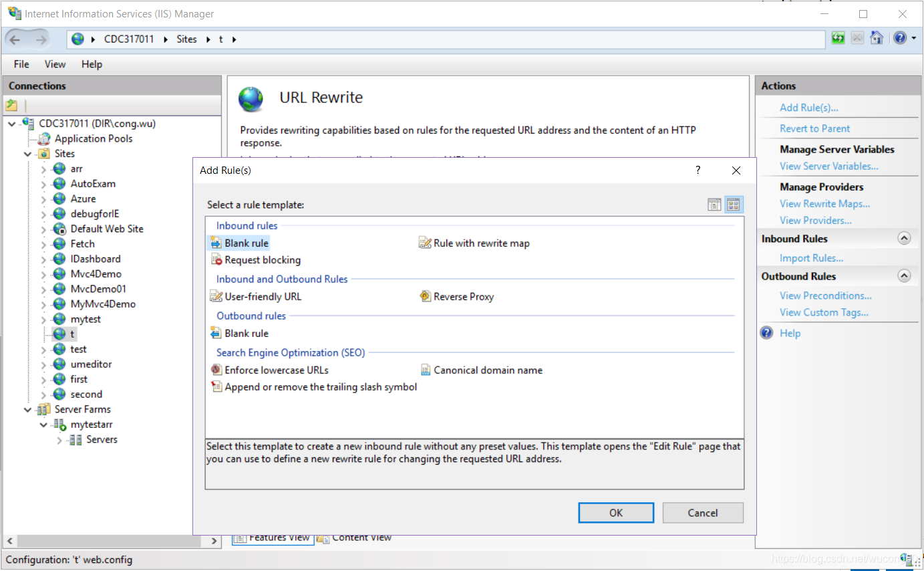Expand the Fetch site node
The height and width of the screenshot is (571, 924).
point(43,244)
